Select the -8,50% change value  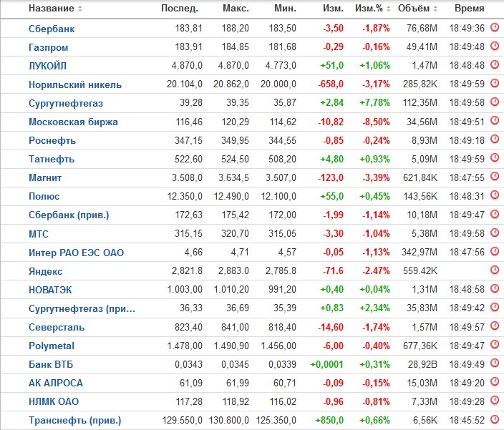[376, 122]
